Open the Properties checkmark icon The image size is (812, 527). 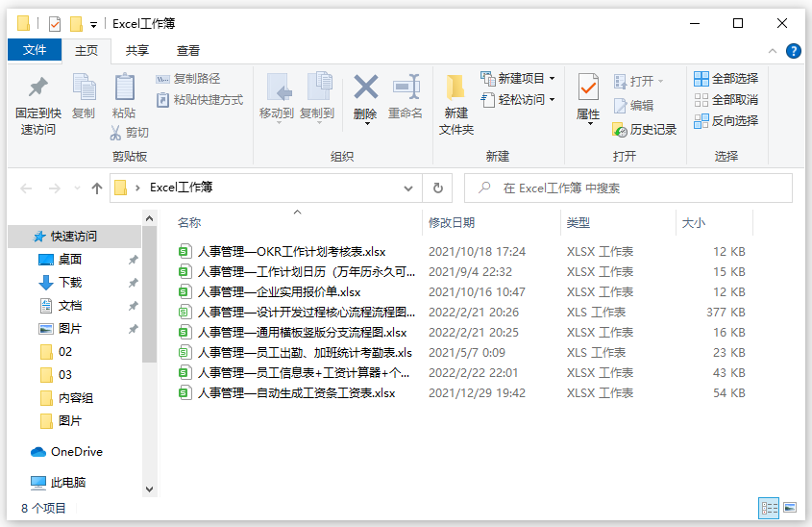[588, 88]
